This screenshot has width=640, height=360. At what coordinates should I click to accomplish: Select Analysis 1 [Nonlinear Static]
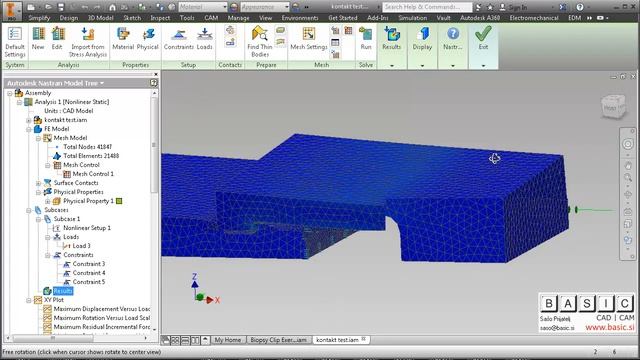pyautogui.click(x=71, y=102)
